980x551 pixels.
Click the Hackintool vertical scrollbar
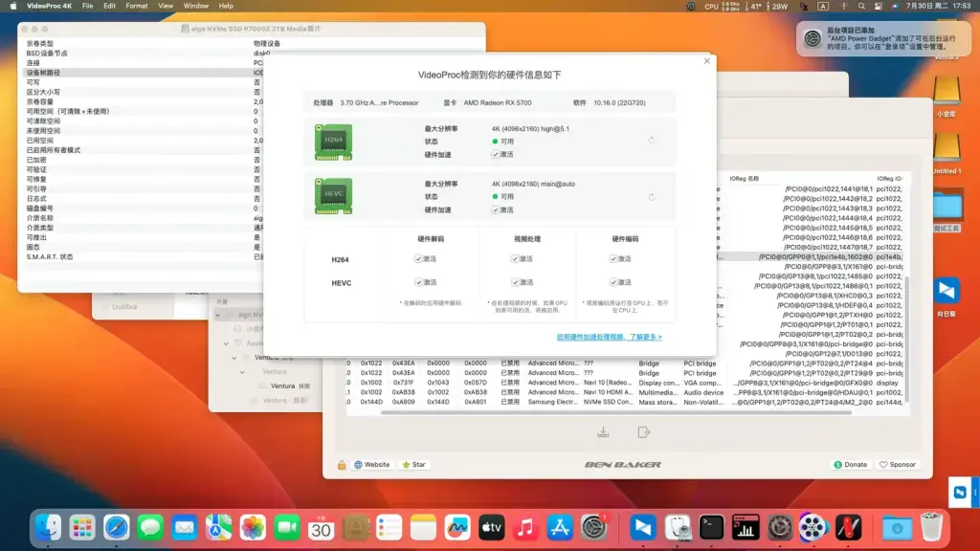(x=906, y=341)
